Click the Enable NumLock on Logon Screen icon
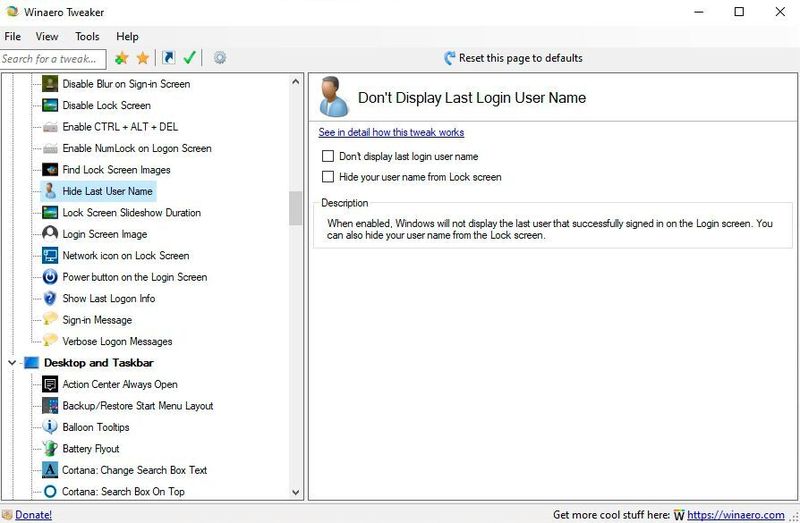This screenshot has height=523, width=800. point(50,148)
